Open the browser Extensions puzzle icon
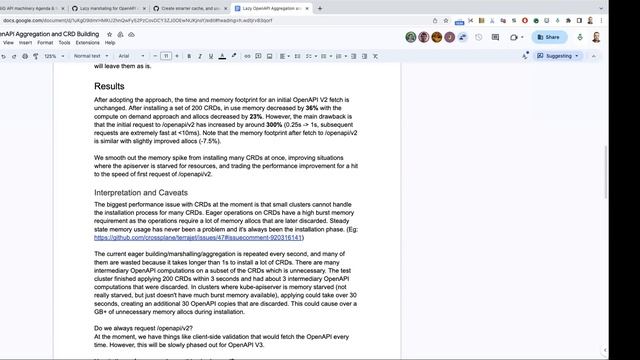Viewport: 640px width, 360px height. [x=568, y=20]
